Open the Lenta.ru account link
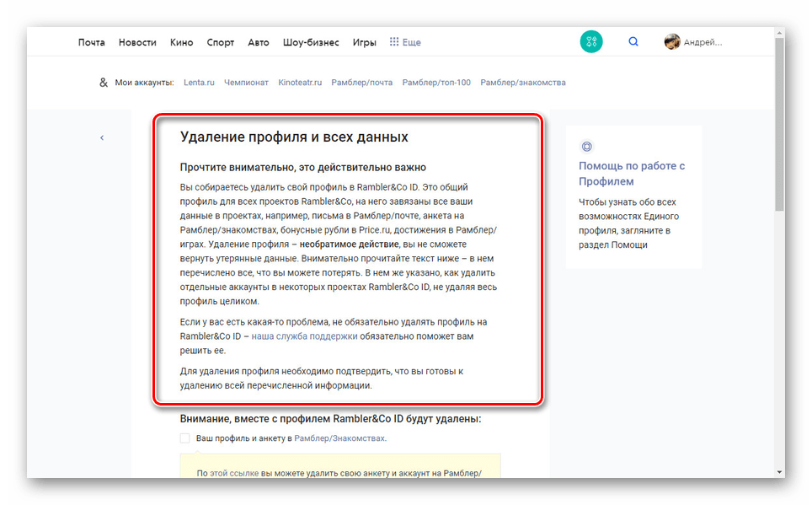This screenshot has height=505, width=812. tap(200, 83)
